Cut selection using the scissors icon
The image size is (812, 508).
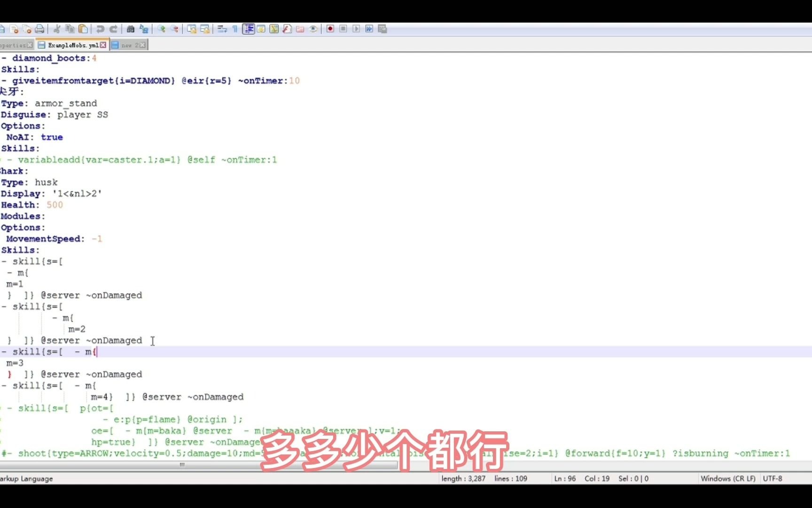(x=57, y=29)
